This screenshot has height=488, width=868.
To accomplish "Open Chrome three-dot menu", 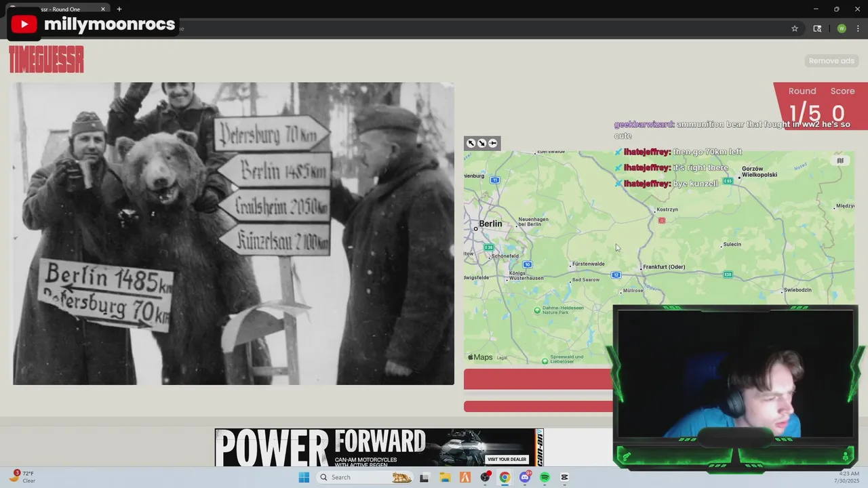I will click(x=858, y=28).
